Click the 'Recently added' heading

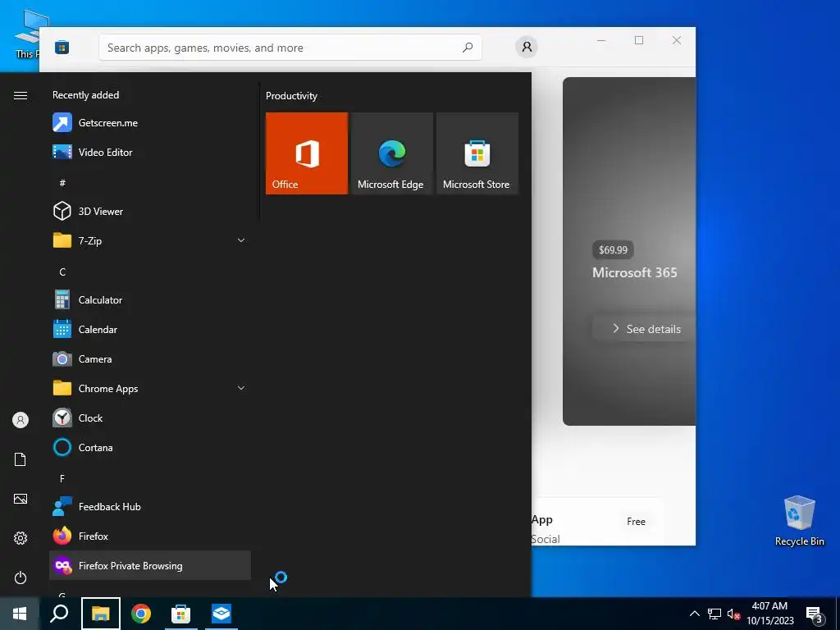[x=85, y=95]
